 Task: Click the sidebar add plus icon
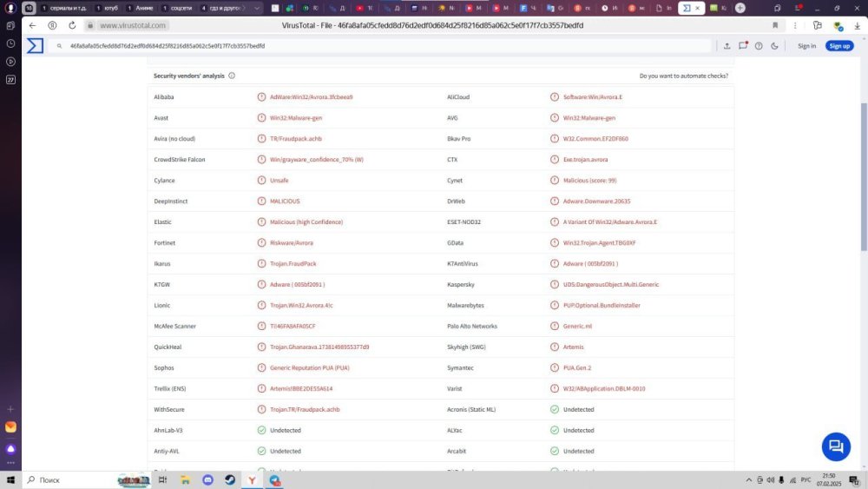[10, 409]
